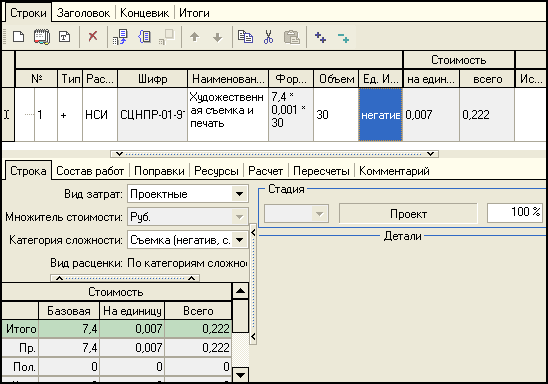Click the Тип column header
Screen dimensions: 548x384
tap(70, 79)
